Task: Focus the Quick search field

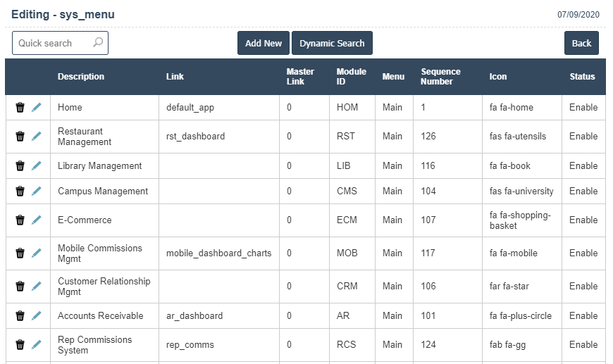Action: coord(53,43)
